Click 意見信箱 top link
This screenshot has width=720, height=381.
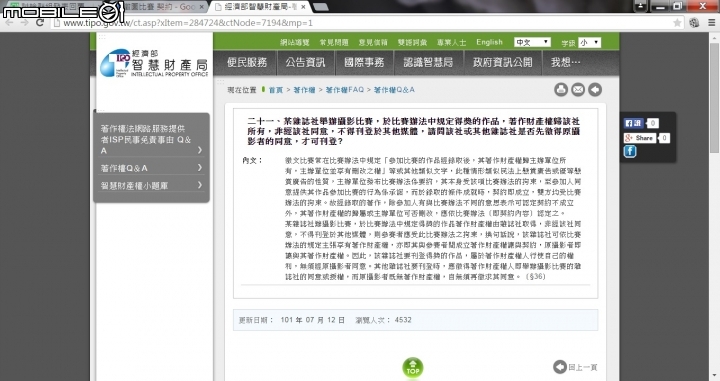(373, 43)
